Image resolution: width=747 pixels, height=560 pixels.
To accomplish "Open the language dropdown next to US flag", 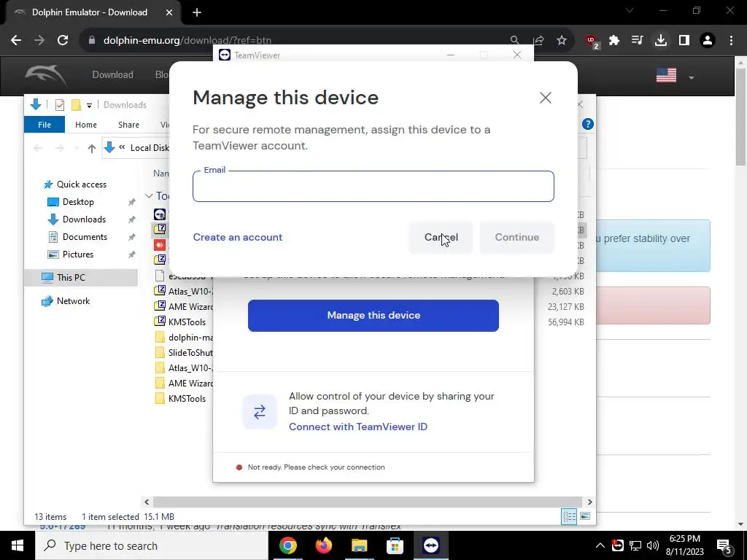I will pos(692,77).
